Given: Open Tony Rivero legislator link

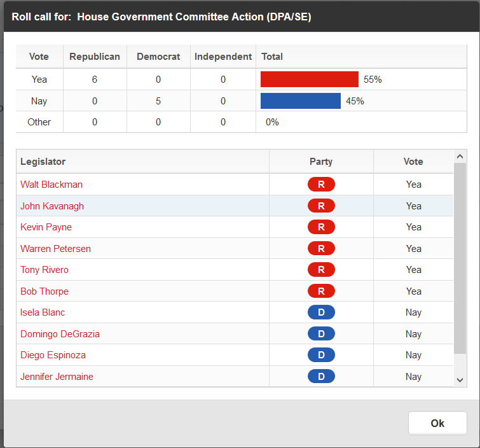Looking at the screenshot, I should [x=45, y=270].
